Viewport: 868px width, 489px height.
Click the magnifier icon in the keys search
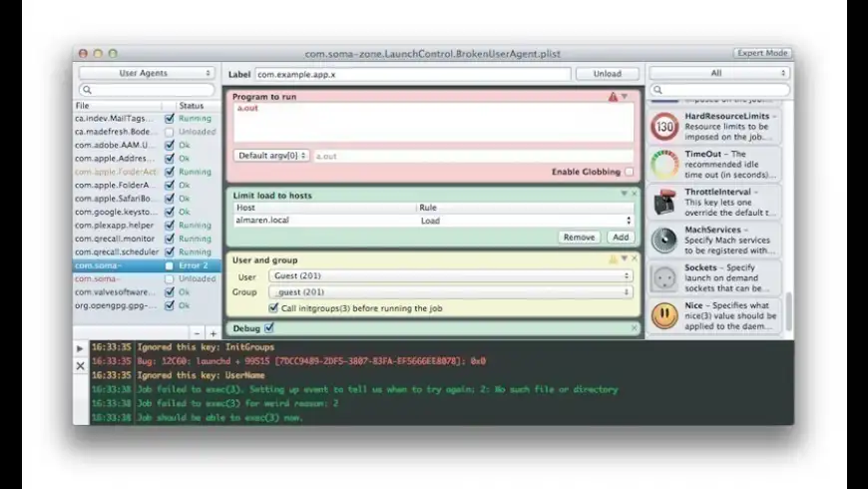click(657, 90)
